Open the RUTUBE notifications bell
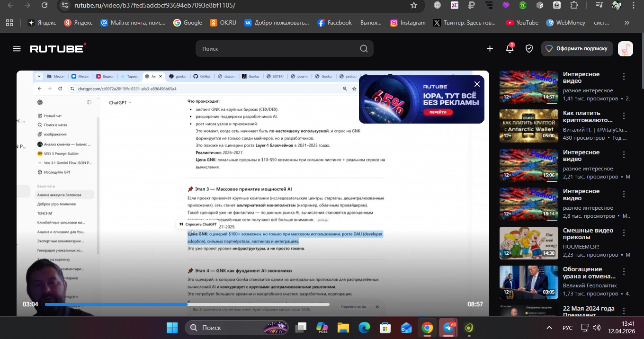 click(x=510, y=48)
